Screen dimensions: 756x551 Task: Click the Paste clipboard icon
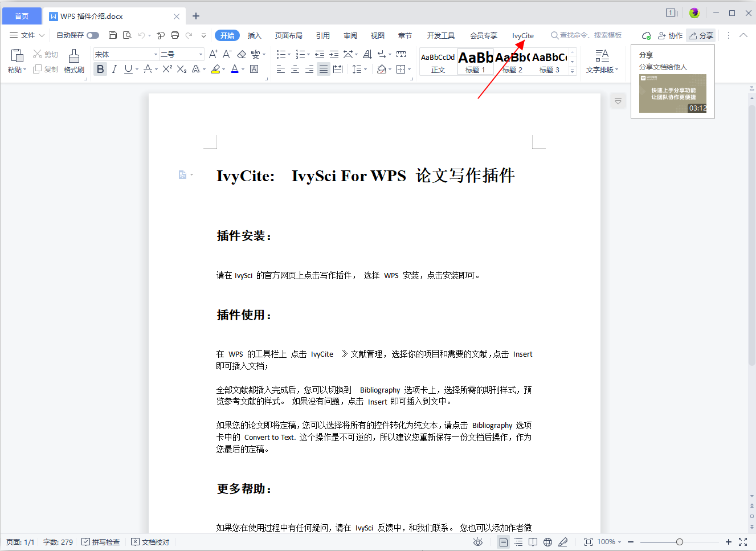pyautogui.click(x=17, y=56)
